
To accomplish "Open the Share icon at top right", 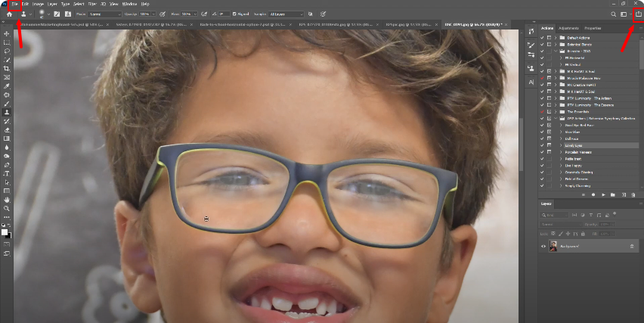I will click(x=639, y=14).
